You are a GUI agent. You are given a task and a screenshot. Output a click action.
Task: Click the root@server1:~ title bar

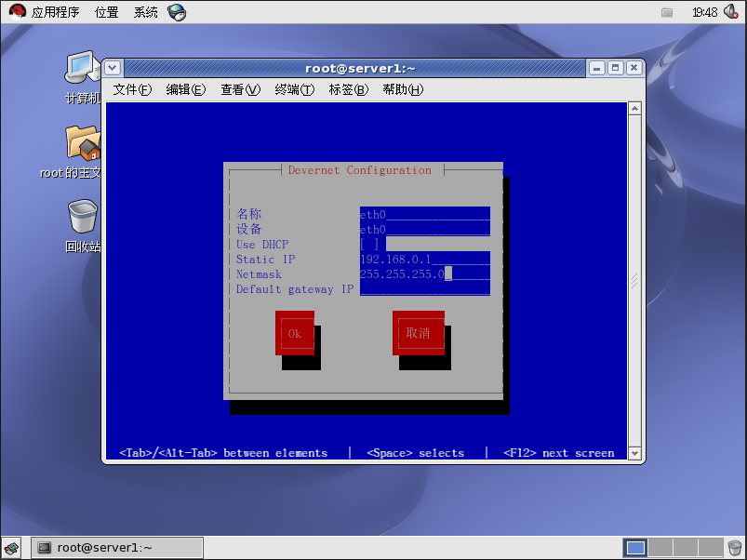354,68
